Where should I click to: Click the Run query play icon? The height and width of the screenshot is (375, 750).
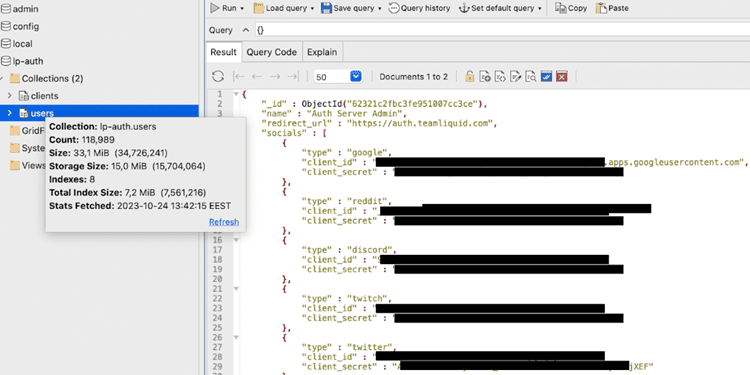click(x=215, y=8)
